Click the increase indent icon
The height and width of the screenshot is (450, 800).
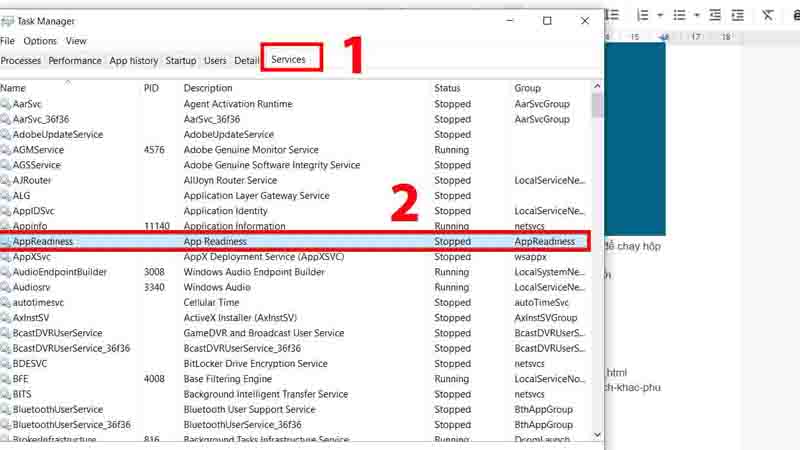click(741, 15)
